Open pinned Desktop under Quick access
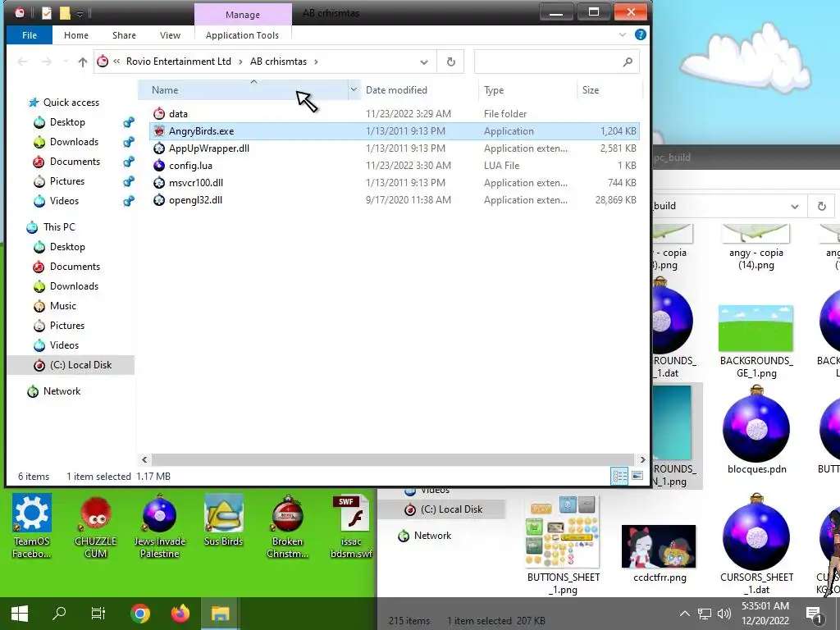This screenshot has width=840, height=630. point(67,122)
